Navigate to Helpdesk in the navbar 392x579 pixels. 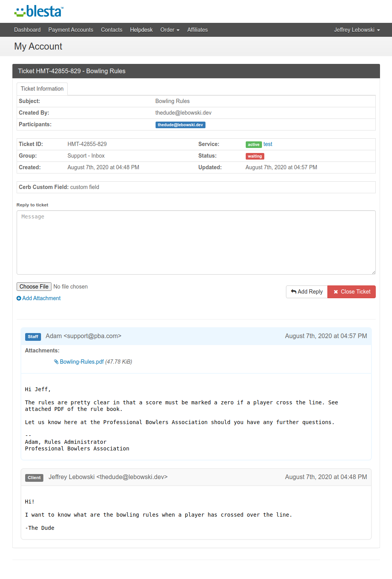141,30
